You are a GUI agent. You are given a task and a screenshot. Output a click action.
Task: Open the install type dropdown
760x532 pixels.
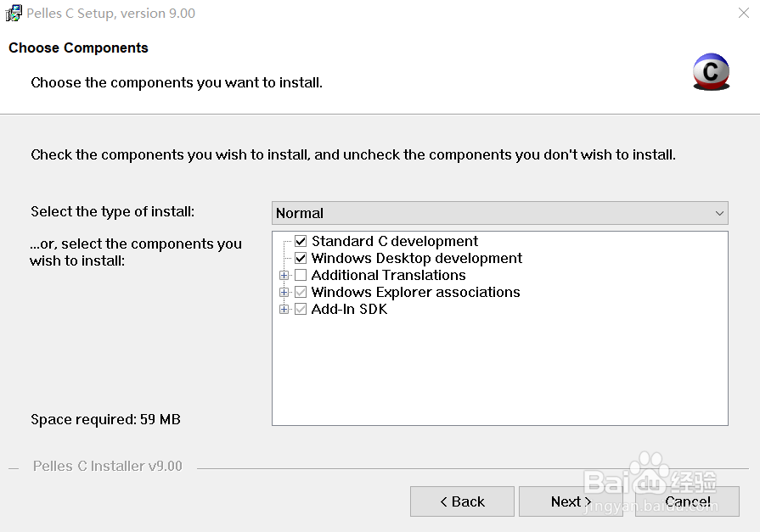[499, 213]
